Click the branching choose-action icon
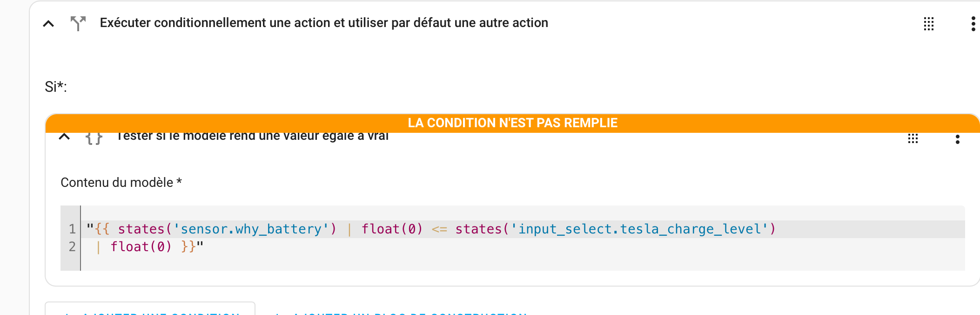The width and height of the screenshot is (980, 315). 78,23
